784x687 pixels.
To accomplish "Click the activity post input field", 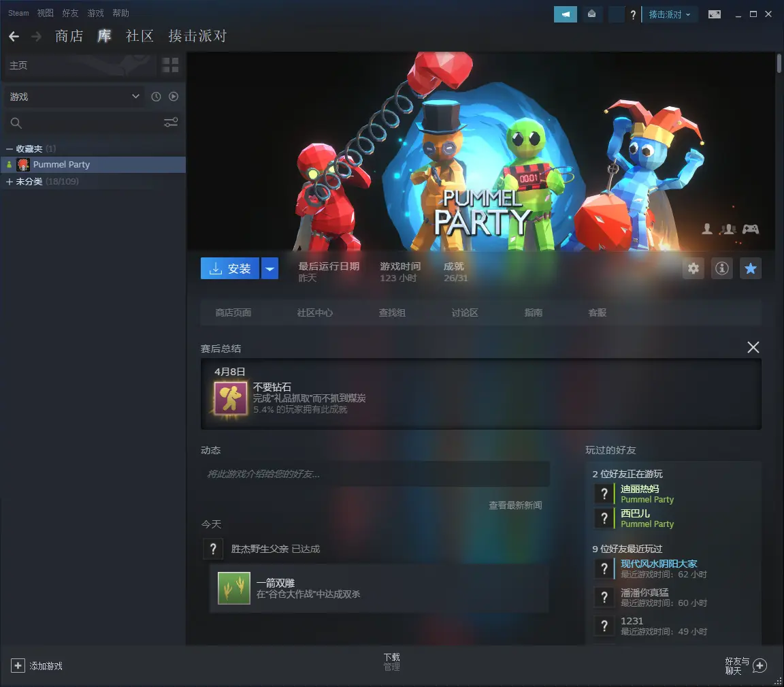I will [375, 474].
